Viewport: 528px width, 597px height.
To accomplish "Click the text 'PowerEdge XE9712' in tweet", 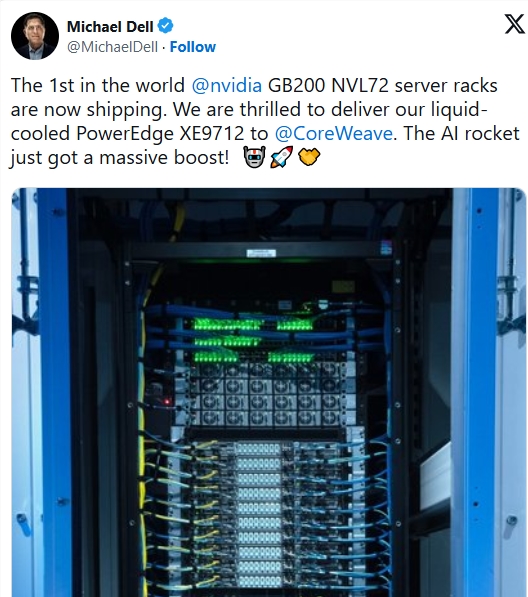I will pyautogui.click(x=160, y=133).
